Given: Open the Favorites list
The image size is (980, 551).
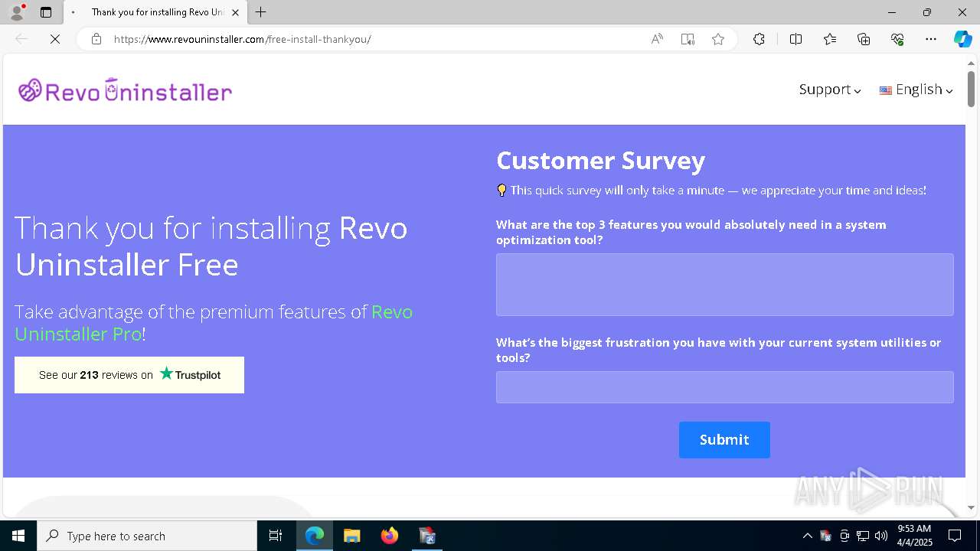Looking at the screenshot, I should pos(830,39).
